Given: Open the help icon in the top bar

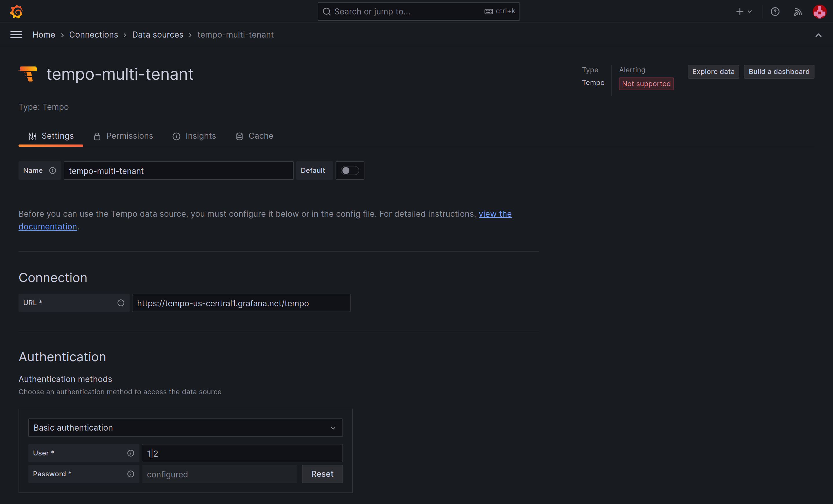Looking at the screenshot, I should (x=775, y=11).
